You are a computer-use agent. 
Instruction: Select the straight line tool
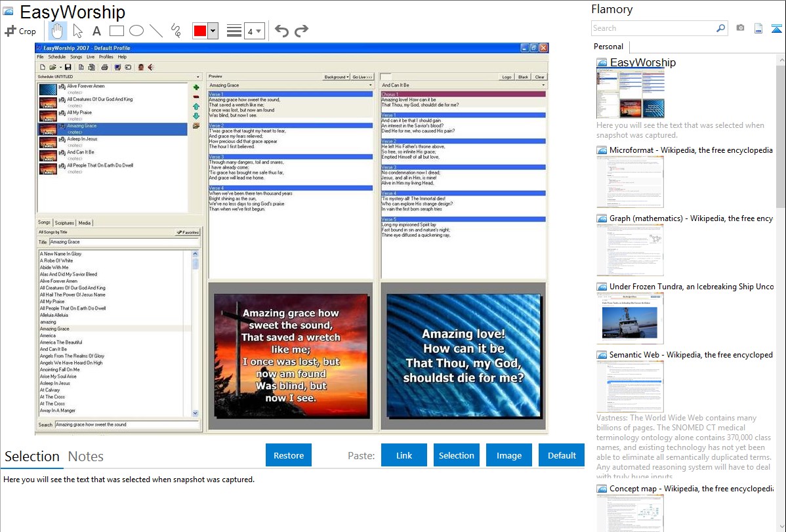[x=156, y=31]
